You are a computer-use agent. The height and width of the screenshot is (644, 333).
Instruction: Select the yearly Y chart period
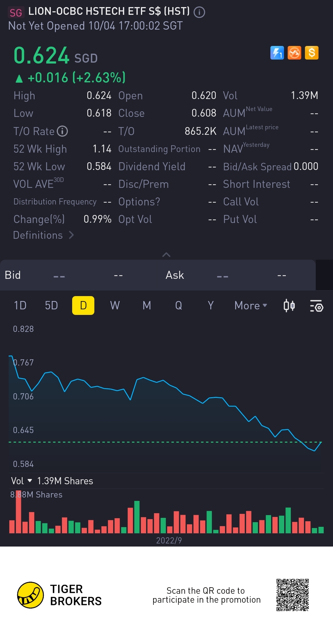(211, 306)
